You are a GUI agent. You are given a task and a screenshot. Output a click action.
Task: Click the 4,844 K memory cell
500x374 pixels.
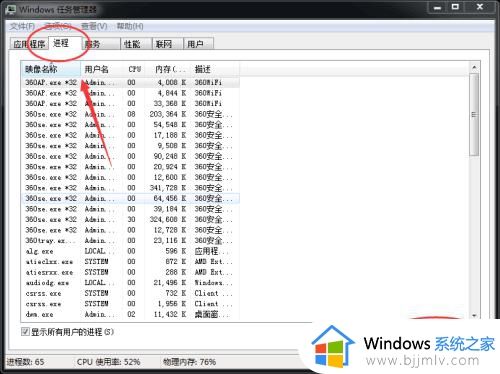point(172,93)
